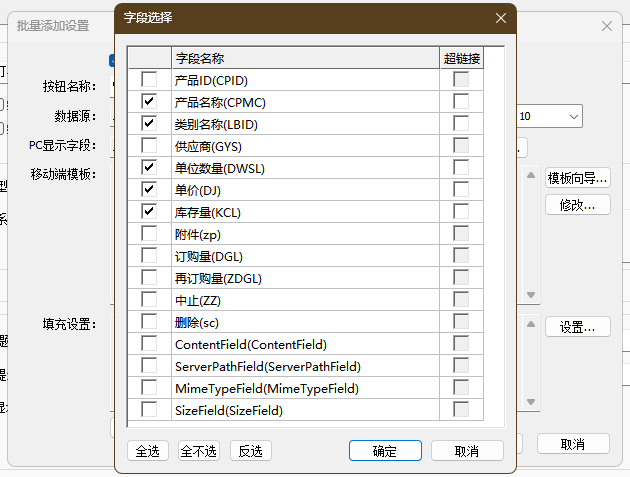
Task: Cancel the 字段选择 dialog with 取消
Action: 465,451
